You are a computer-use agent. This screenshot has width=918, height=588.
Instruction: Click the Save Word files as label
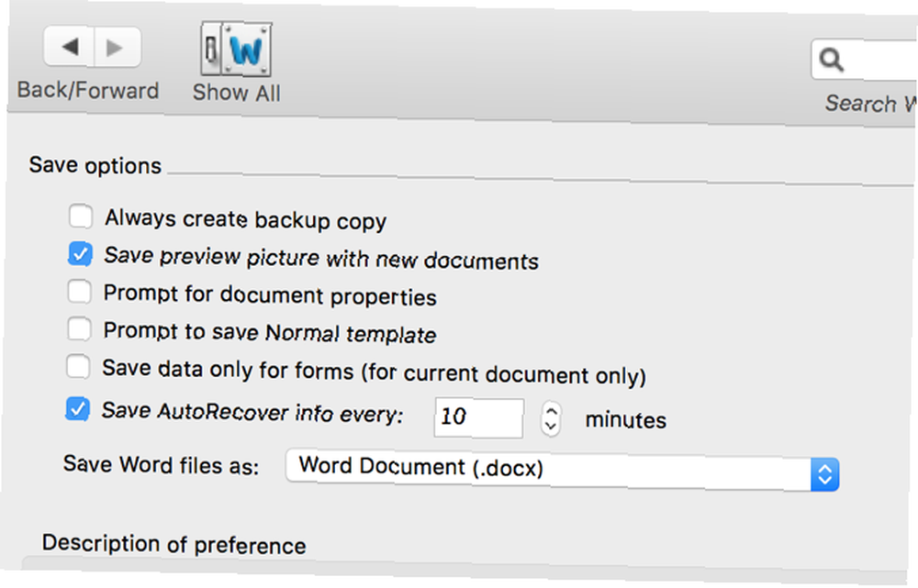pyautogui.click(x=161, y=465)
